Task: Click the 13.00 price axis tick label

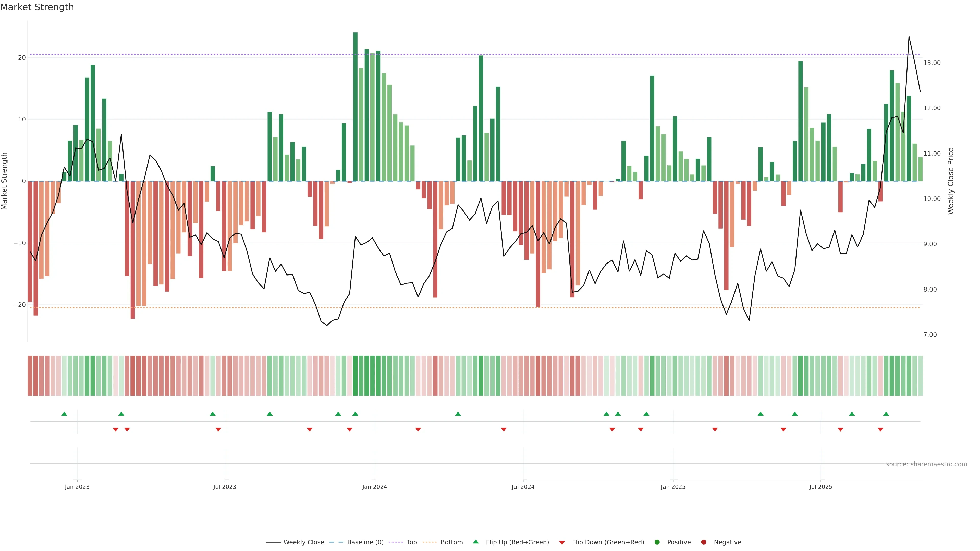Action: click(x=932, y=63)
